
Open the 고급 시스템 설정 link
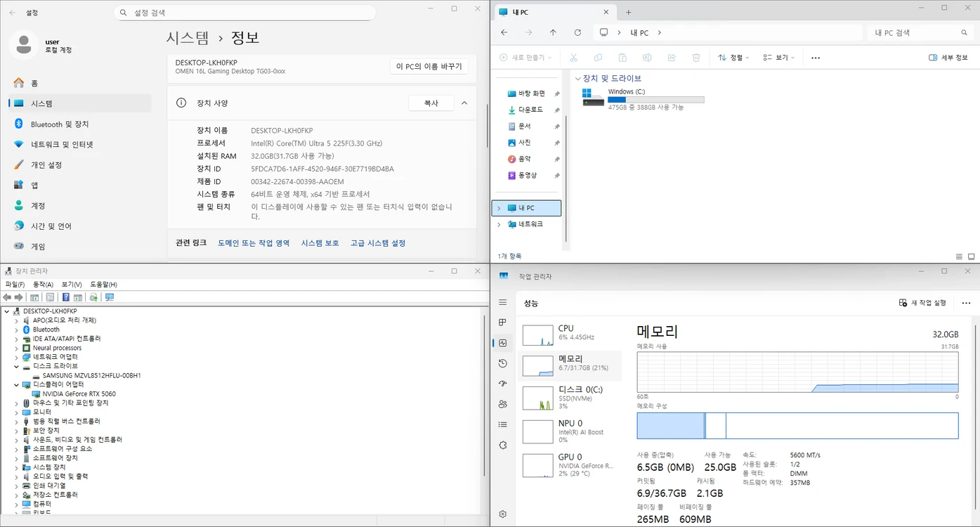pos(378,243)
